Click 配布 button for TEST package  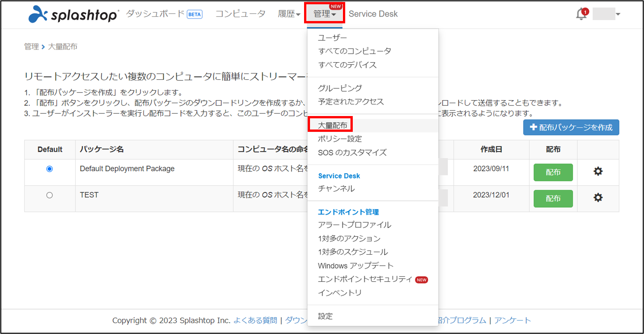click(x=553, y=199)
